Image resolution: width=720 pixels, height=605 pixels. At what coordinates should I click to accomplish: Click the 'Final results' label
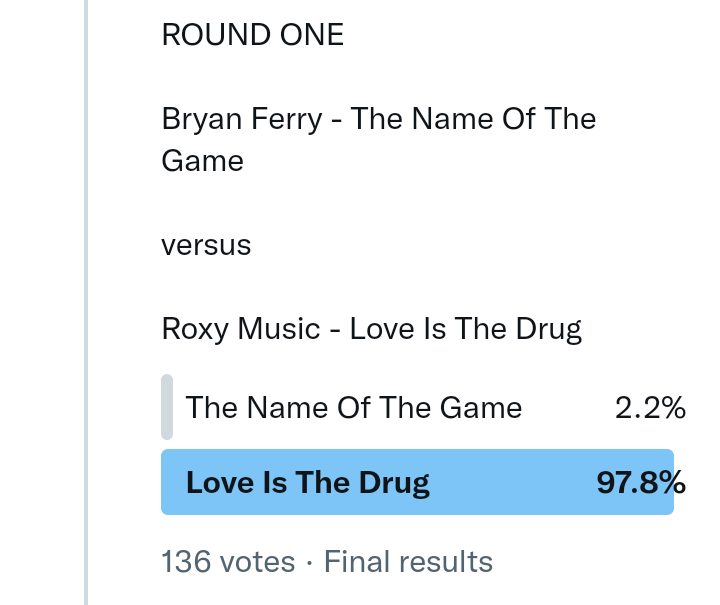pyautogui.click(x=408, y=562)
